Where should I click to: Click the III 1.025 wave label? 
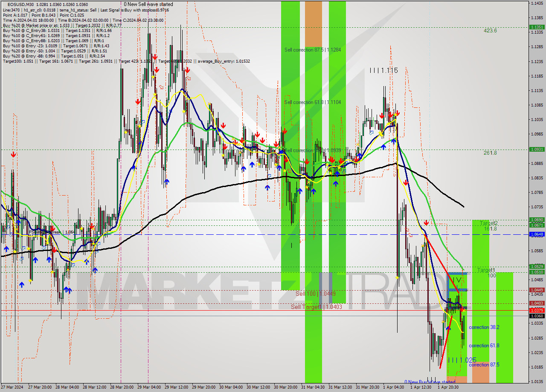tap(462, 360)
